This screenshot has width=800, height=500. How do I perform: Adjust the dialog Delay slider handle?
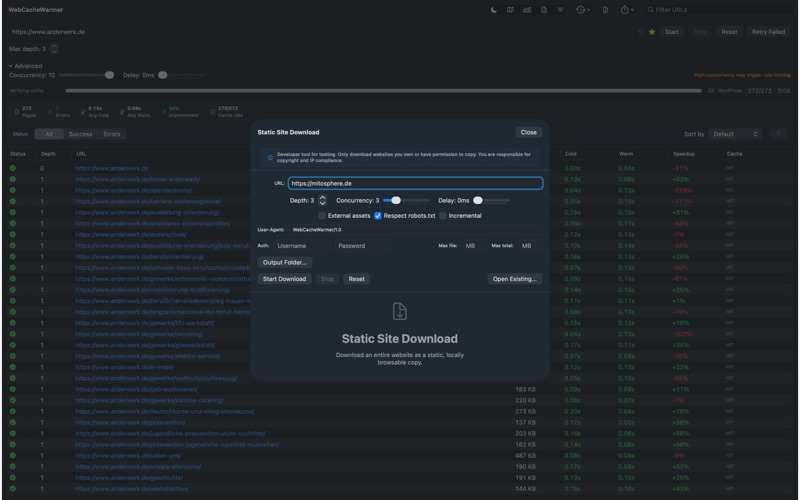(x=478, y=201)
